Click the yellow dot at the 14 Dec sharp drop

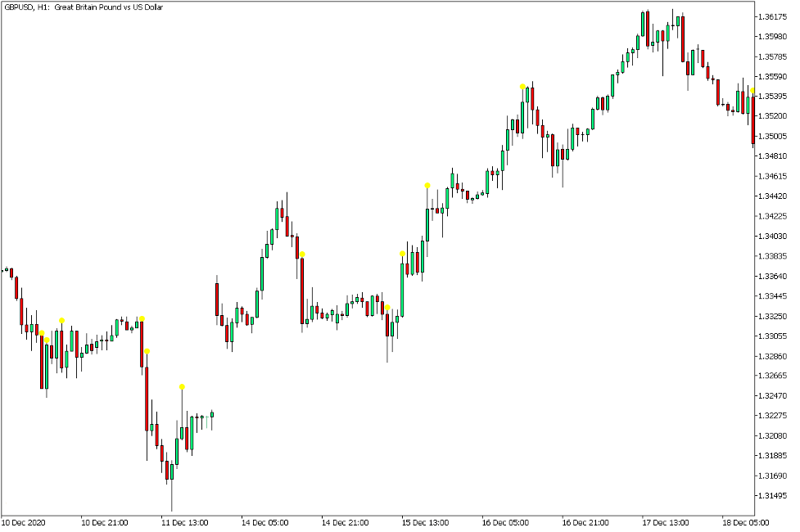pos(302,255)
